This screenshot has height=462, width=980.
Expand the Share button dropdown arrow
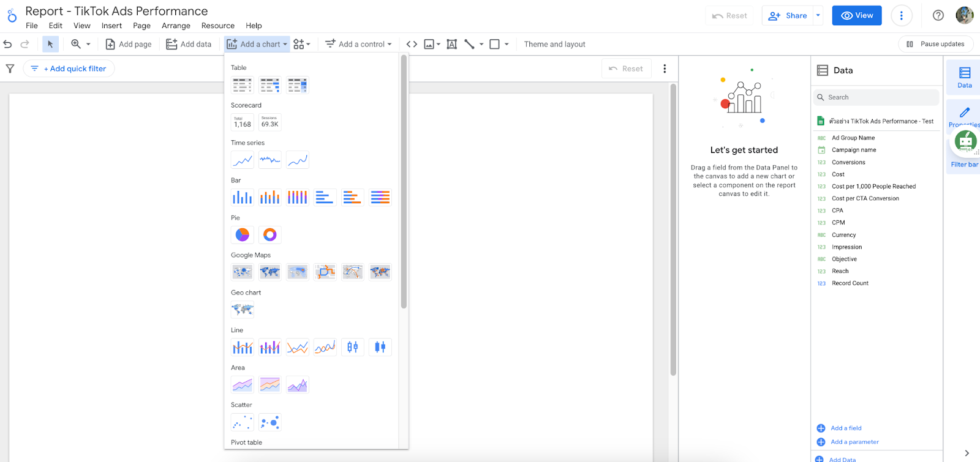pyautogui.click(x=818, y=15)
